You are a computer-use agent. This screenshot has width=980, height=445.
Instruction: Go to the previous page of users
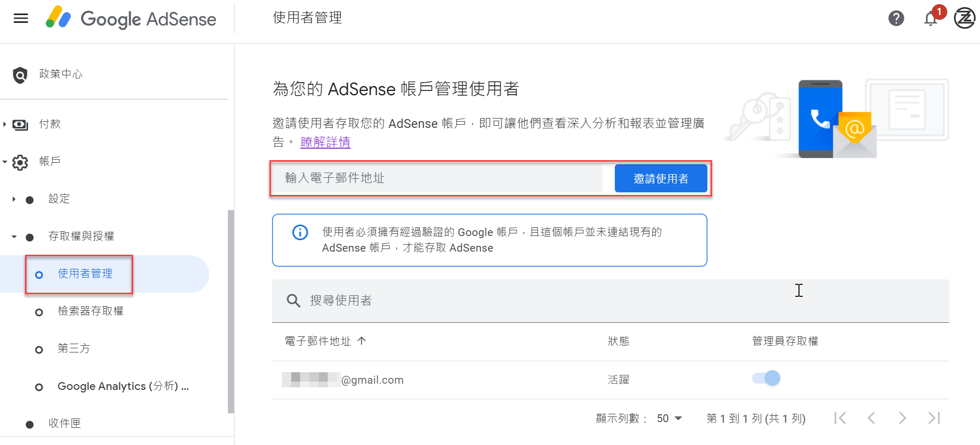(x=871, y=418)
